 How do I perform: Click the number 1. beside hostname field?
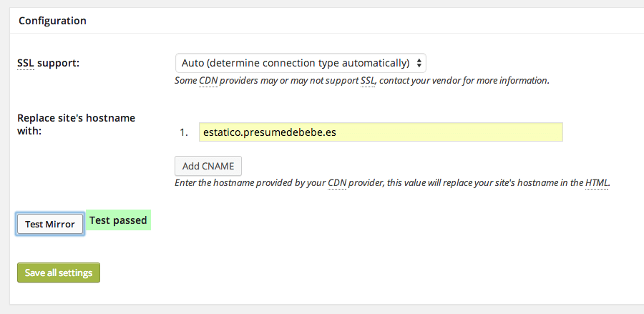click(x=184, y=132)
